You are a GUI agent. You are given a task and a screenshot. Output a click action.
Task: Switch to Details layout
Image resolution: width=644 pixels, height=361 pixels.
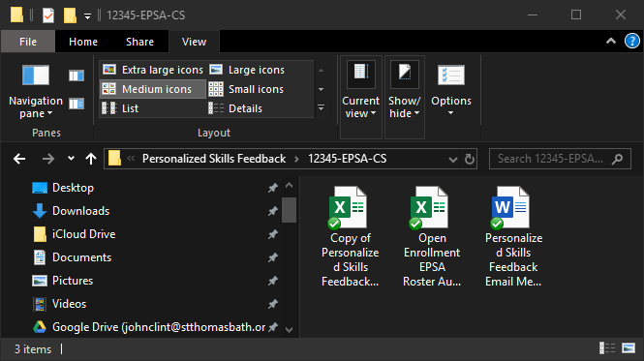point(235,108)
